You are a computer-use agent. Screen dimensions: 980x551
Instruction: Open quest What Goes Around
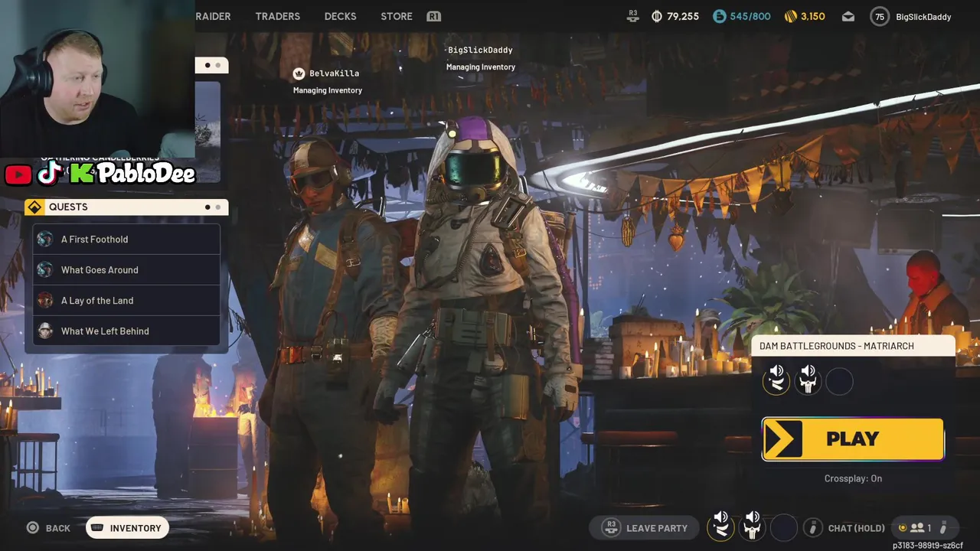pos(126,270)
